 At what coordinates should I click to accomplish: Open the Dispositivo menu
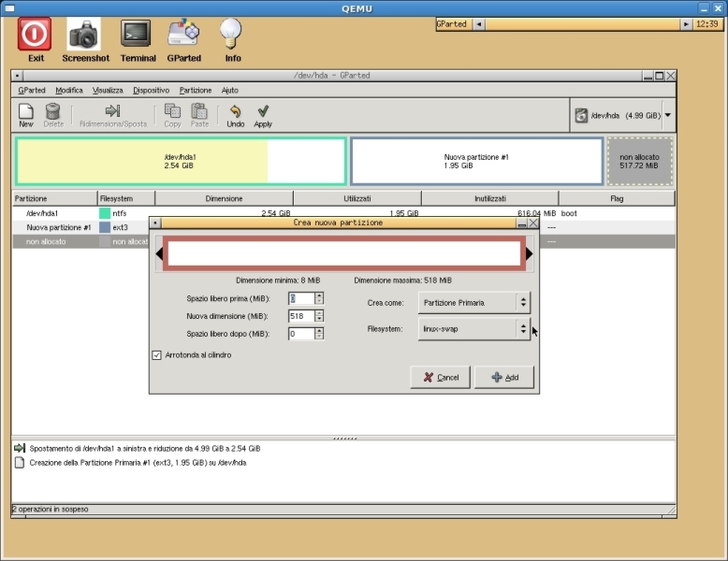(151, 91)
